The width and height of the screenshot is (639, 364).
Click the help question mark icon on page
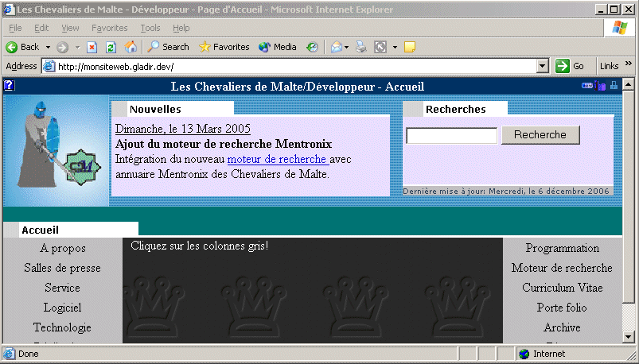(9, 86)
